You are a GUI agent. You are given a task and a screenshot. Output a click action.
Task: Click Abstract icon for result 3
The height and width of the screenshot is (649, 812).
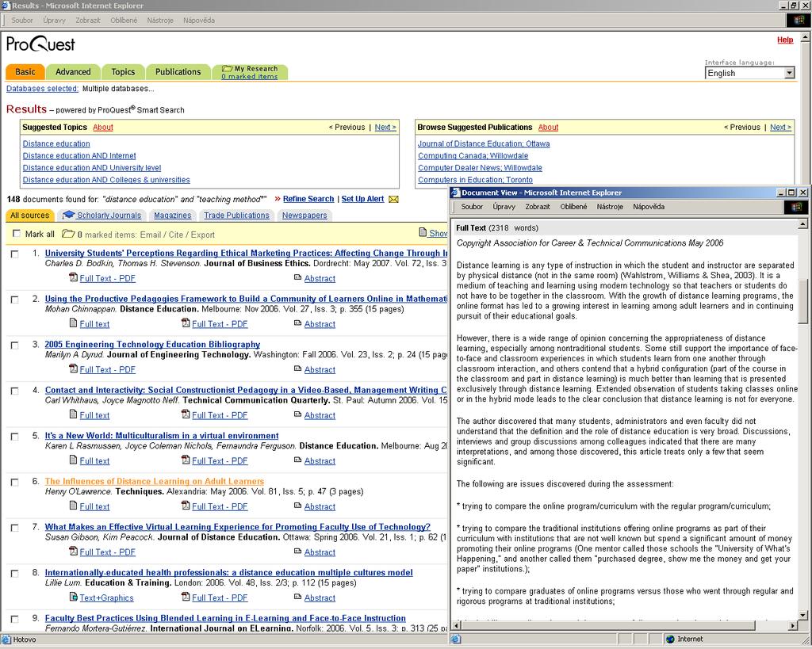[298, 368]
